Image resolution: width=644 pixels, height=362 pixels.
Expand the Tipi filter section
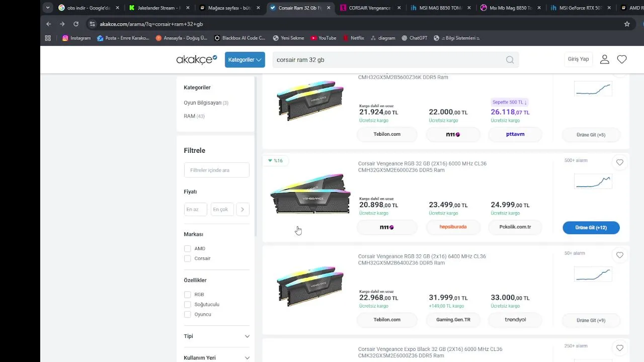pyautogui.click(x=216, y=336)
